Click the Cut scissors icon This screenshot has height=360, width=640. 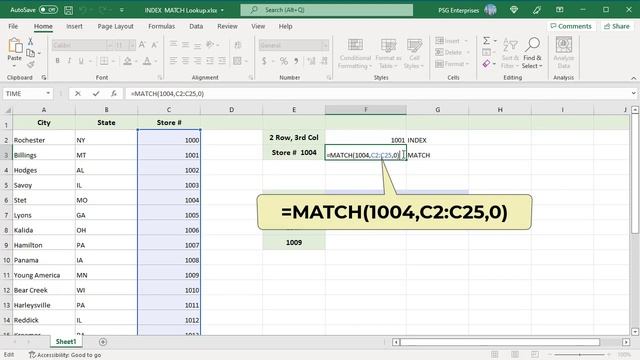pyautogui.click(x=30, y=41)
